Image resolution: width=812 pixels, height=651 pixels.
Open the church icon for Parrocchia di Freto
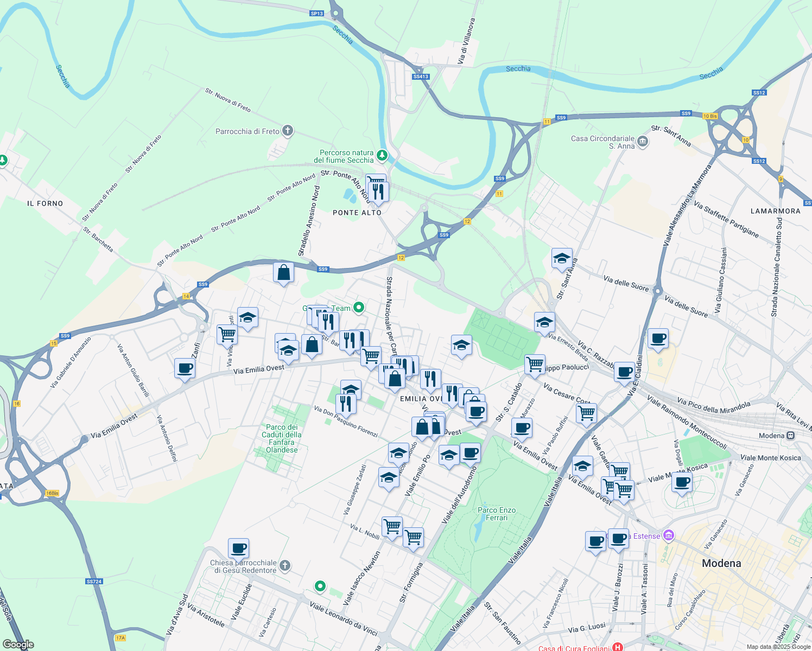[x=287, y=131]
